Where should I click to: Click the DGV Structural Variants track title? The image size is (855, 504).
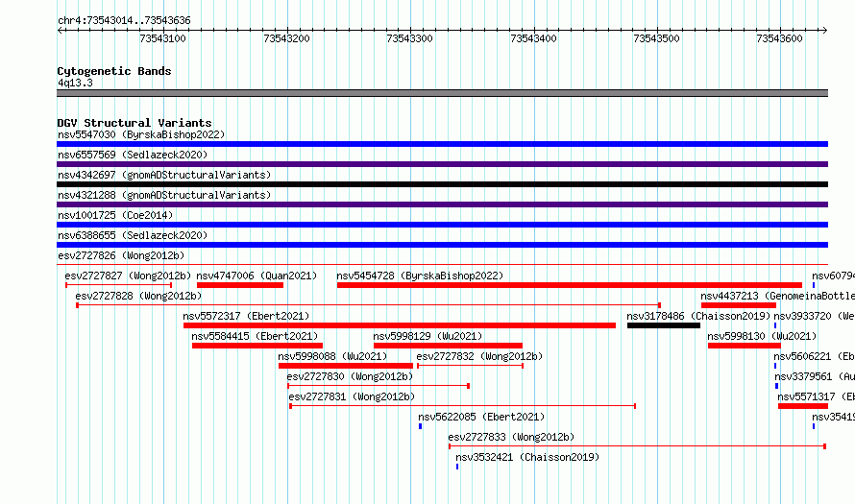134,123
